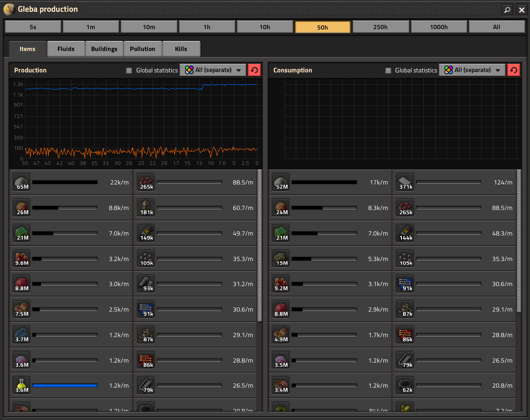
Task: Select the 371k plate icon in consumption
Action: tap(405, 182)
